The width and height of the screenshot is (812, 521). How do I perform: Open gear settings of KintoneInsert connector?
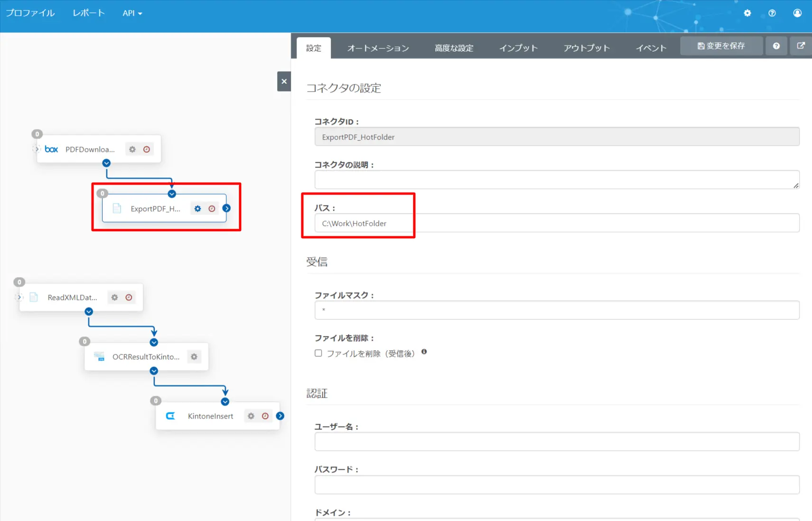[251, 416]
